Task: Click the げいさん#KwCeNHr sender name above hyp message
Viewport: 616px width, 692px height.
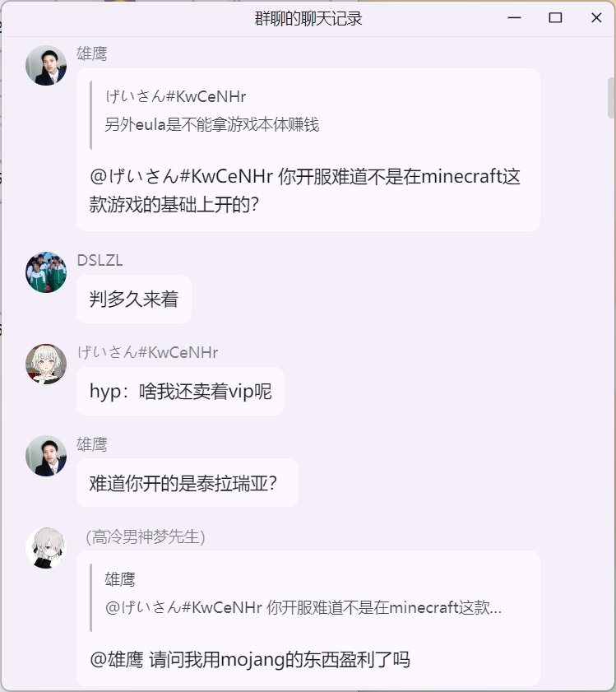Action: coord(147,352)
